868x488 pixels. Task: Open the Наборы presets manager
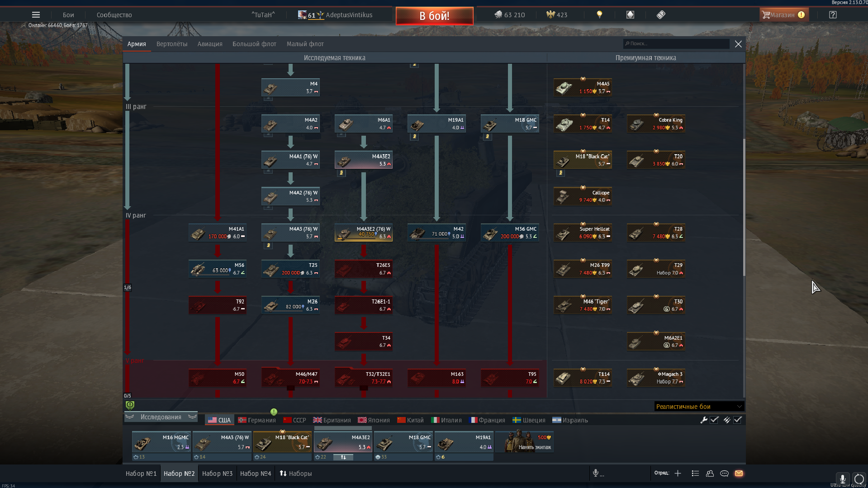pyautogui.click(x=296, y=474)
